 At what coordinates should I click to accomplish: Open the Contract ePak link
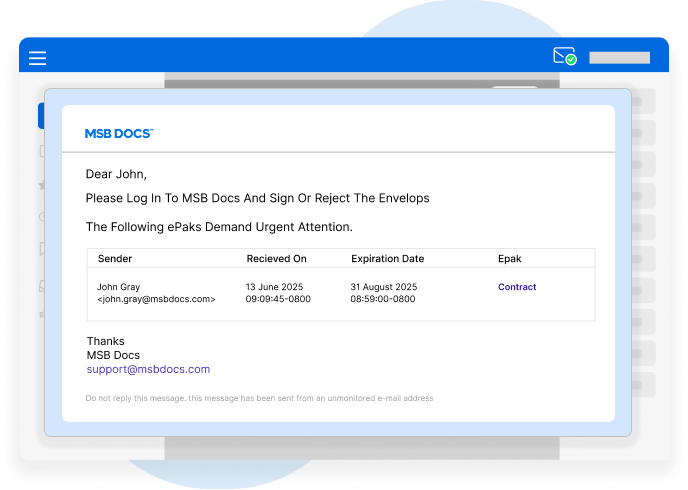[x=517, y=287]
